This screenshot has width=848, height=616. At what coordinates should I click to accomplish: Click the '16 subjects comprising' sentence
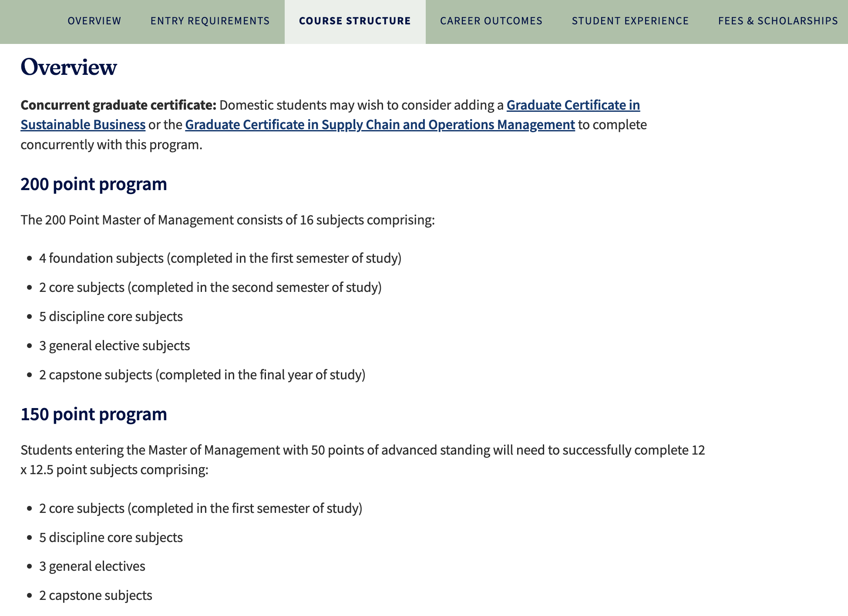(228, 220)
